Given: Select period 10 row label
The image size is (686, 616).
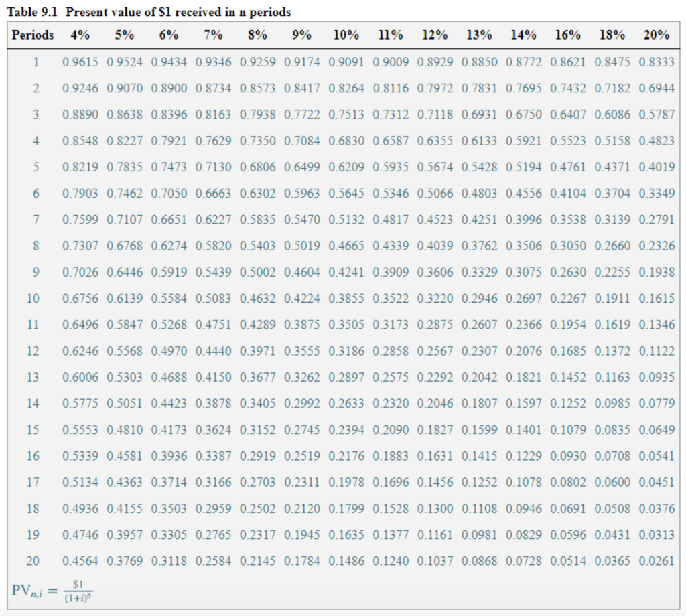Looking at the screenshot, I should [32, 298].
